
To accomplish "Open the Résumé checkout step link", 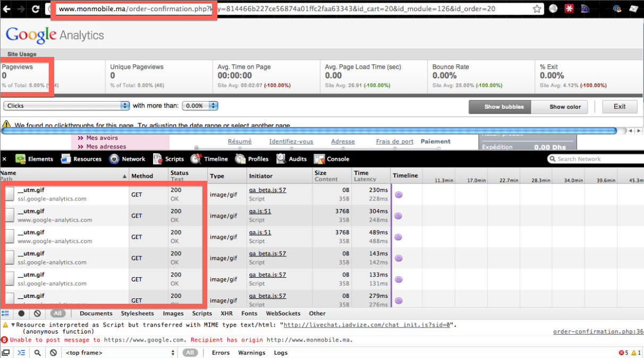I will click(x=240, y=141).
